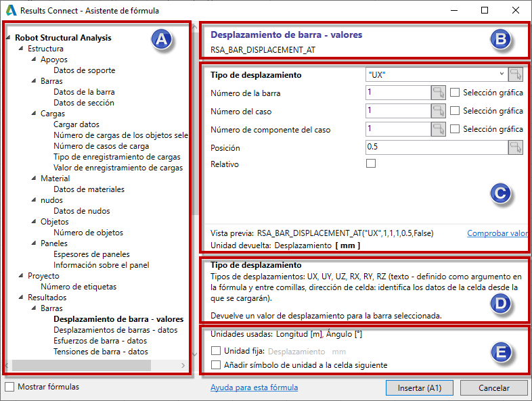This screenshot has height=401, width=532.
Task: Select Información sobre el panel item
Action: pos(101,265)
